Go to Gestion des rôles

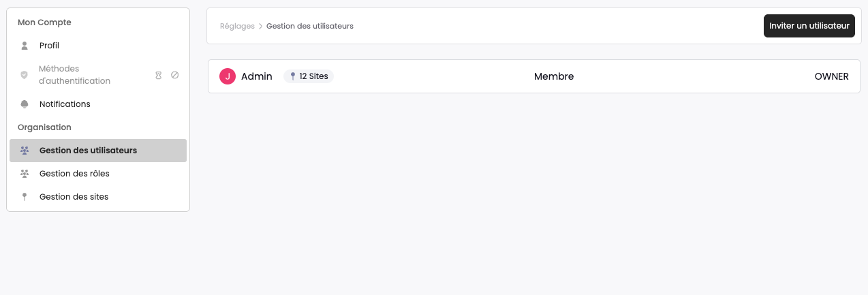(98, 174)
